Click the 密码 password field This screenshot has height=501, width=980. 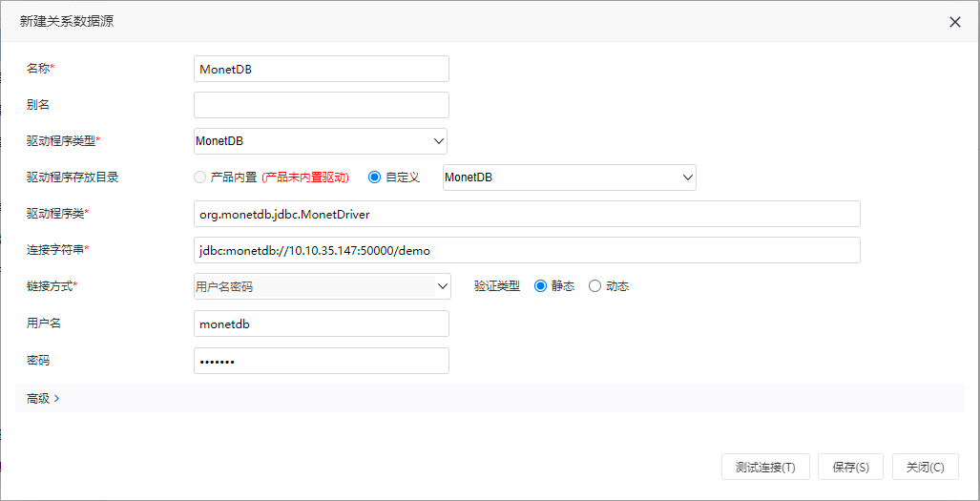(x=322, y=361)
